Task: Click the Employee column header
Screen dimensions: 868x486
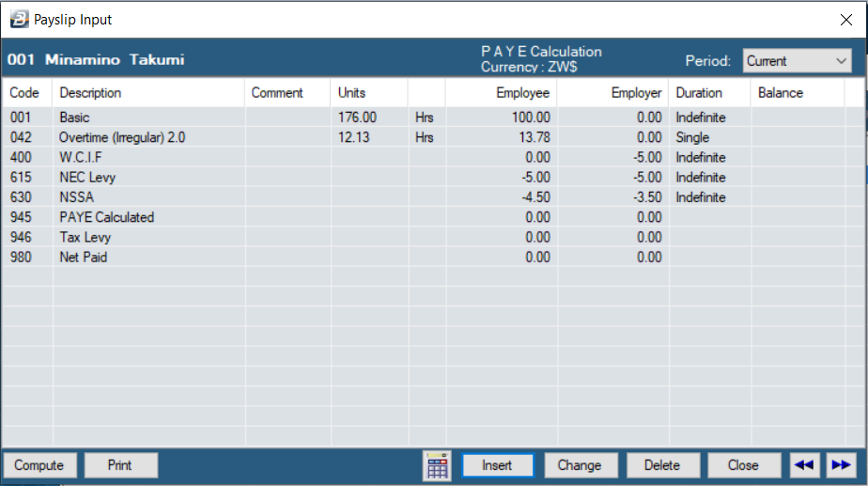Action: tap(501, 92)
